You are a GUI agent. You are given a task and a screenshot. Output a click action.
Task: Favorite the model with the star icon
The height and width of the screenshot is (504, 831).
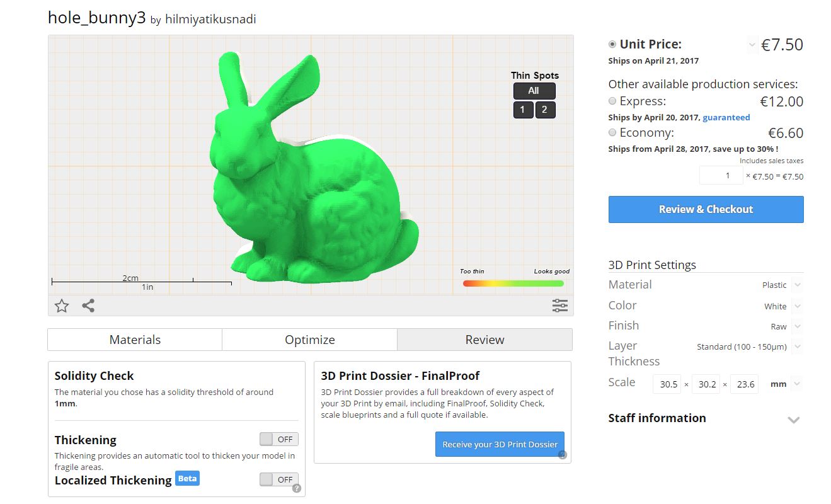click(x=62, y=306)
